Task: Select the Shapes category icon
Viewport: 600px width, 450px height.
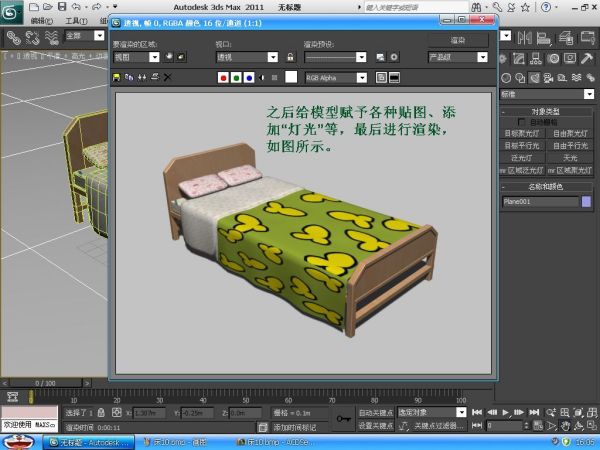Action: (520, 78)
